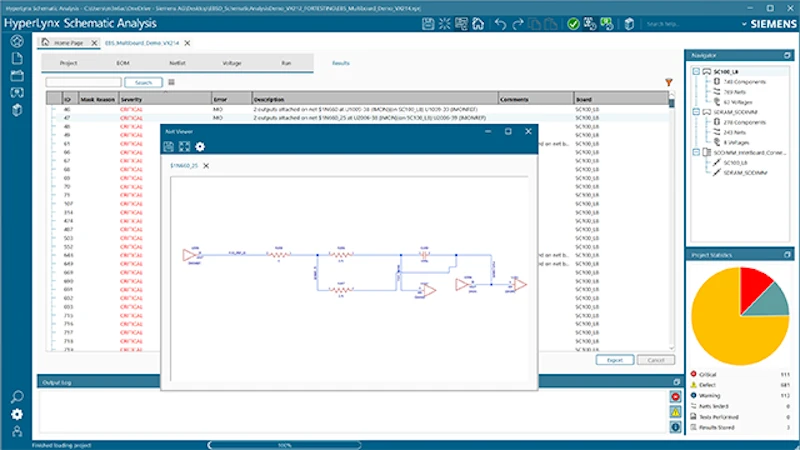Click the orange filter funnel icon above the table
The height and width of the screenshot is (450, 800).
pyautogui.click(x=668, y=82)
